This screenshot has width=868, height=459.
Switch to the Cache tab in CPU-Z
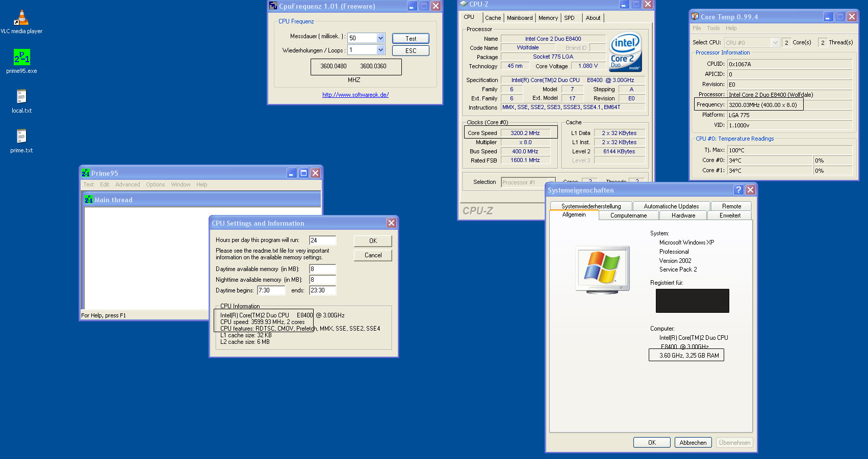[x=493, y=18]
